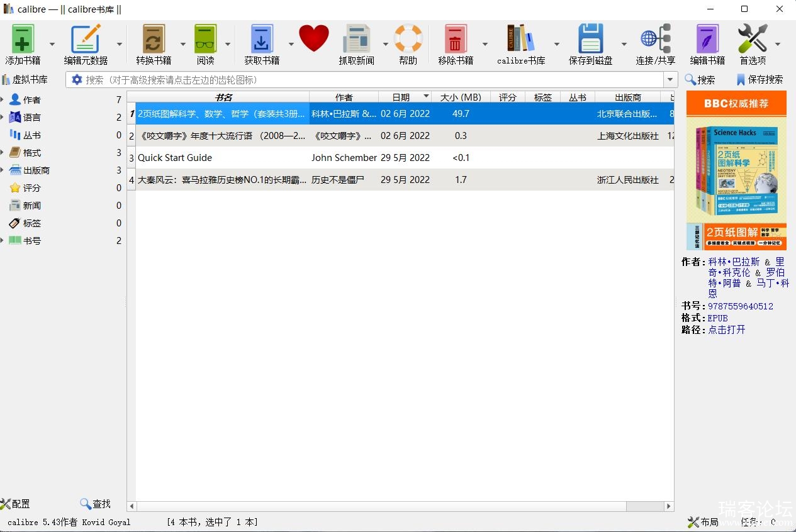Sort by the 书名 column header
The height and width of the screenshot is (532, 796).
(x=223, y=97)
